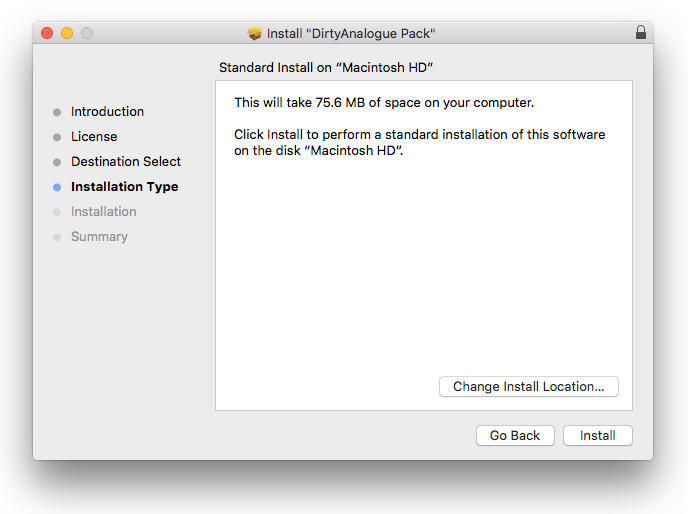Click the dimmed bullet beside Summary
The image size is (688, 514).
57,237
